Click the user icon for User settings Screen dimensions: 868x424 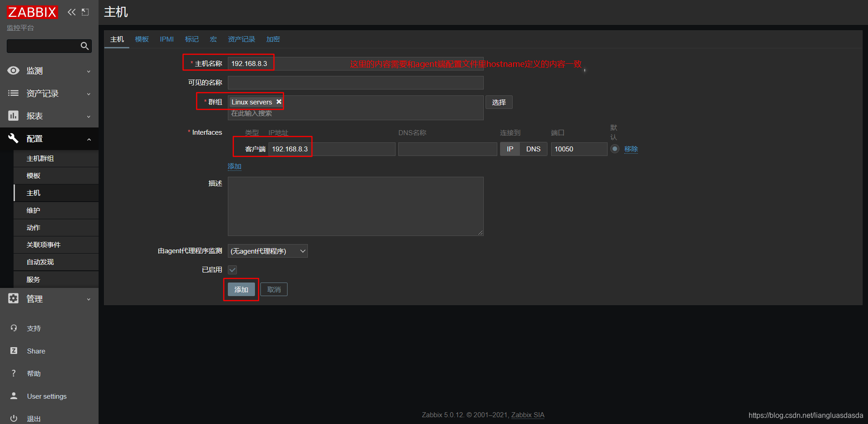(x=14, y=396)
